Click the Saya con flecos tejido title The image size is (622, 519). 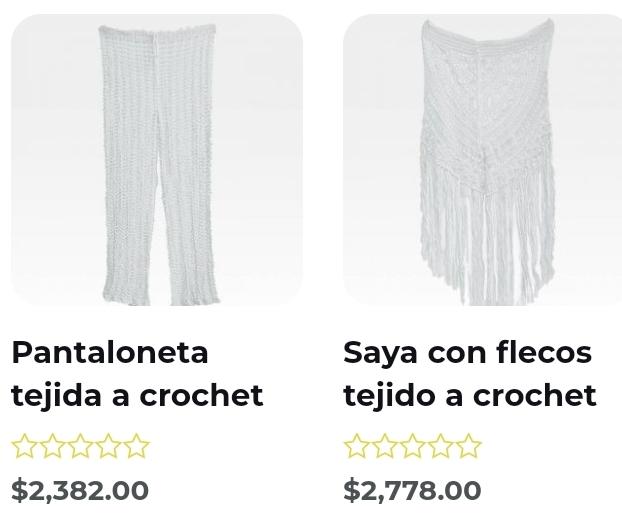coord(470,373)
